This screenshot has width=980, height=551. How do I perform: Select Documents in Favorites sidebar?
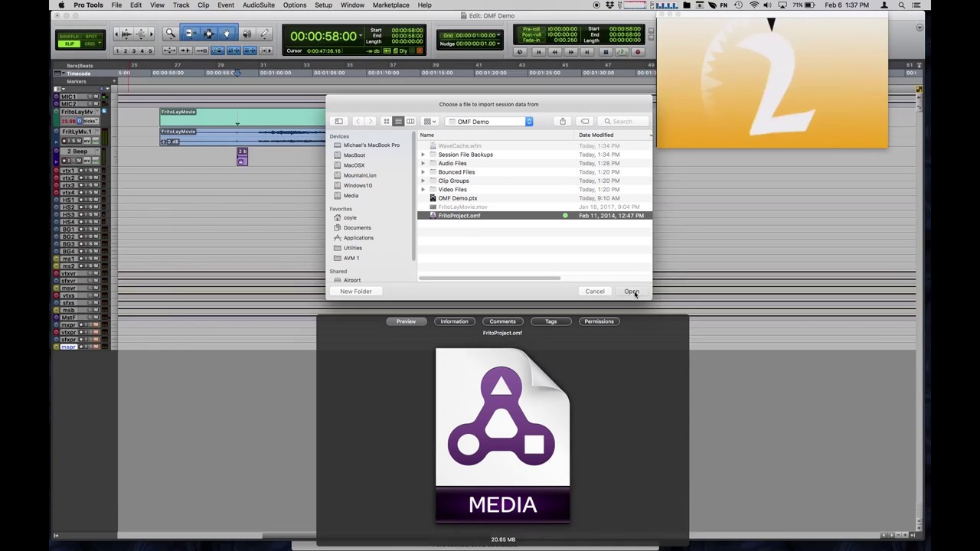(x=357, y=228)
